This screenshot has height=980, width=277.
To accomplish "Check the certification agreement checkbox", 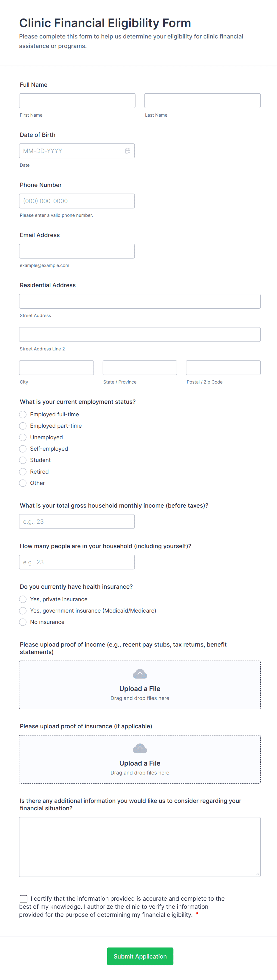I will pos(24,899).
